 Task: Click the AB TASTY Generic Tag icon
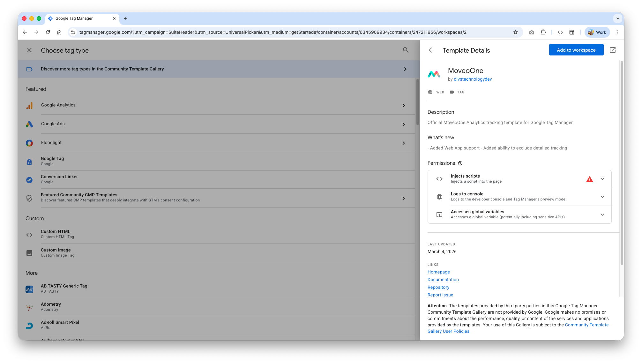tap(29, 289)
